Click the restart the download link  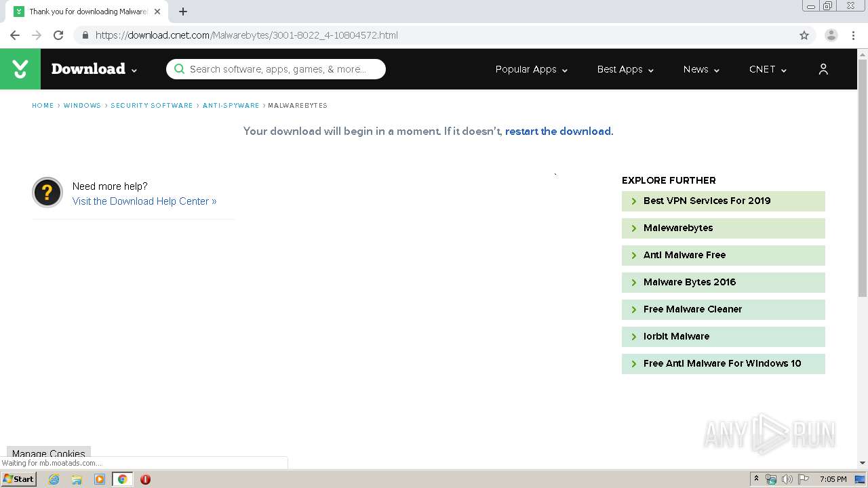click(x=558, y=131)
